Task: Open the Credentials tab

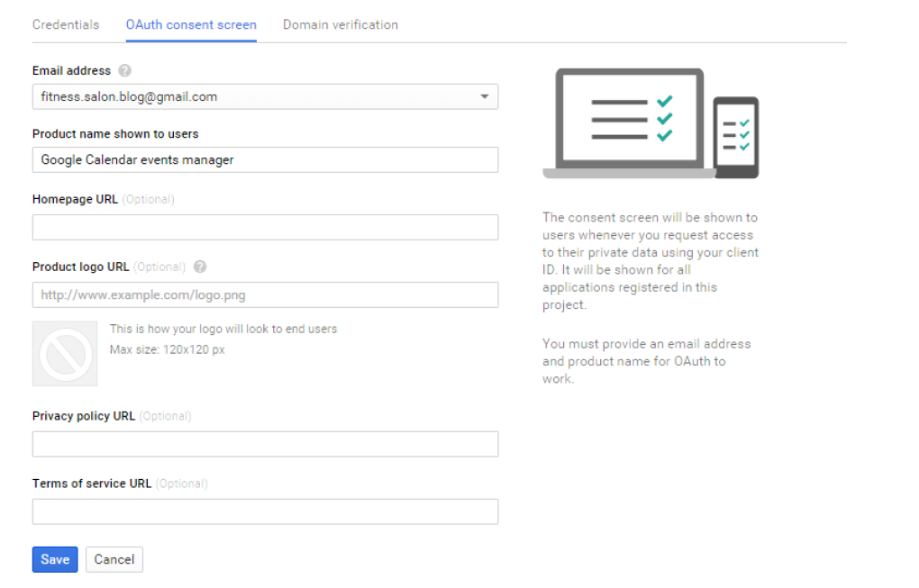Action: coord(66,24)
